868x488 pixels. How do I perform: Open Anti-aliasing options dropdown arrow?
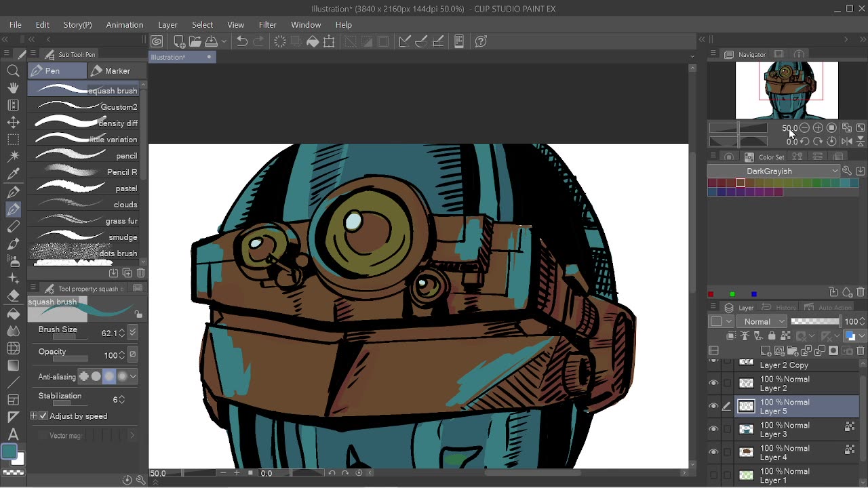[133, 376]
